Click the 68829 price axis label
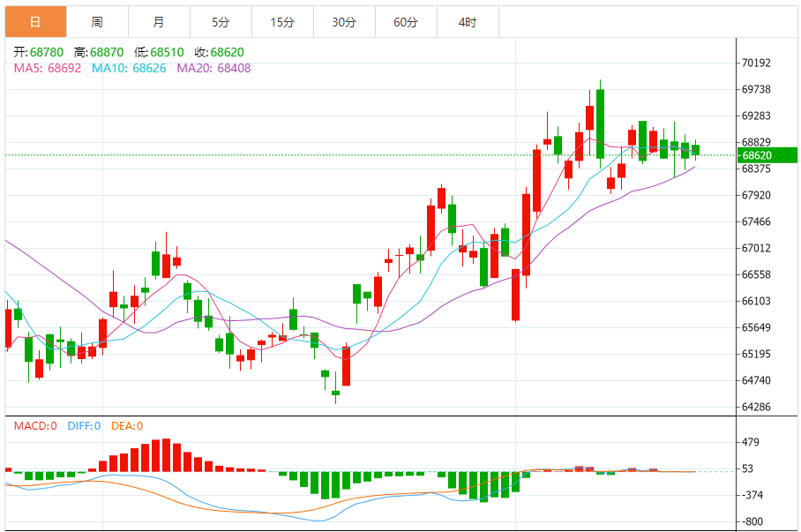Screen dimensions: 801x532 [756, 142]
